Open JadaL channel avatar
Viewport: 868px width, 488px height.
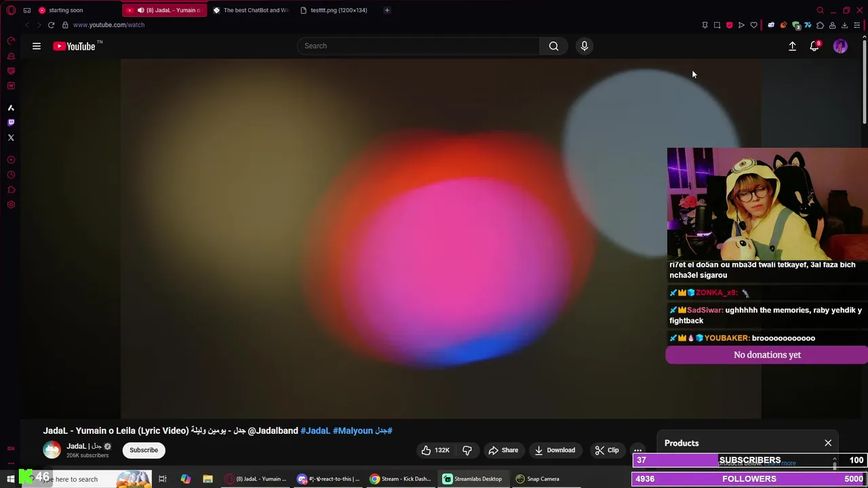52,450
